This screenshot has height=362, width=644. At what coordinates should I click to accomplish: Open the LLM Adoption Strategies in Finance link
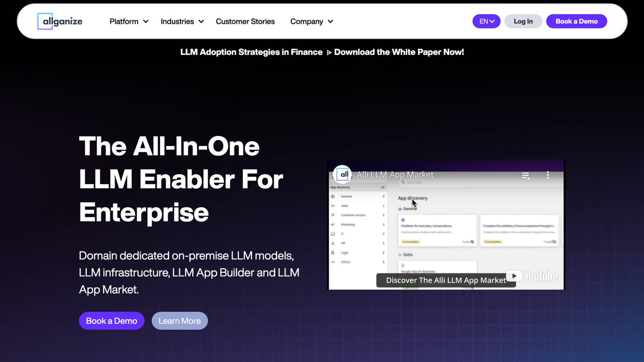click(x=251, y=52)
